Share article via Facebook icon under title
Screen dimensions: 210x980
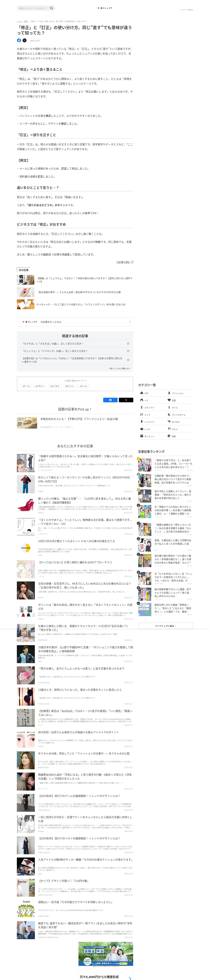pos(19,40)
